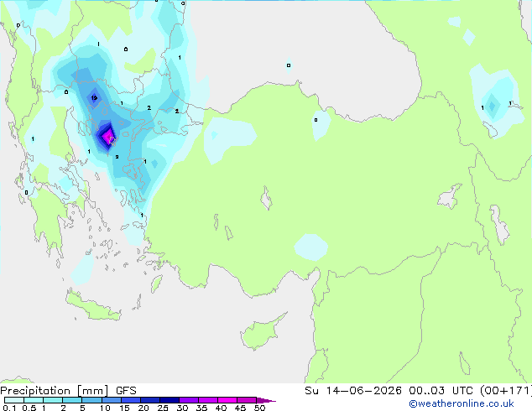Select the 5–10 mm legend swatch
This screenshot has height=411, width=532.
click(x=91, y=400)
